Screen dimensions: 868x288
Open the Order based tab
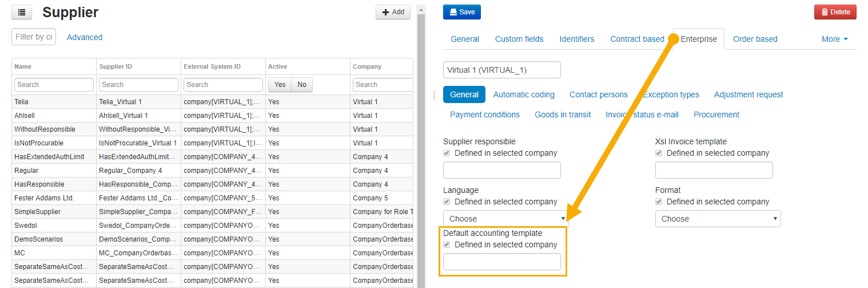tap(755, 39)
